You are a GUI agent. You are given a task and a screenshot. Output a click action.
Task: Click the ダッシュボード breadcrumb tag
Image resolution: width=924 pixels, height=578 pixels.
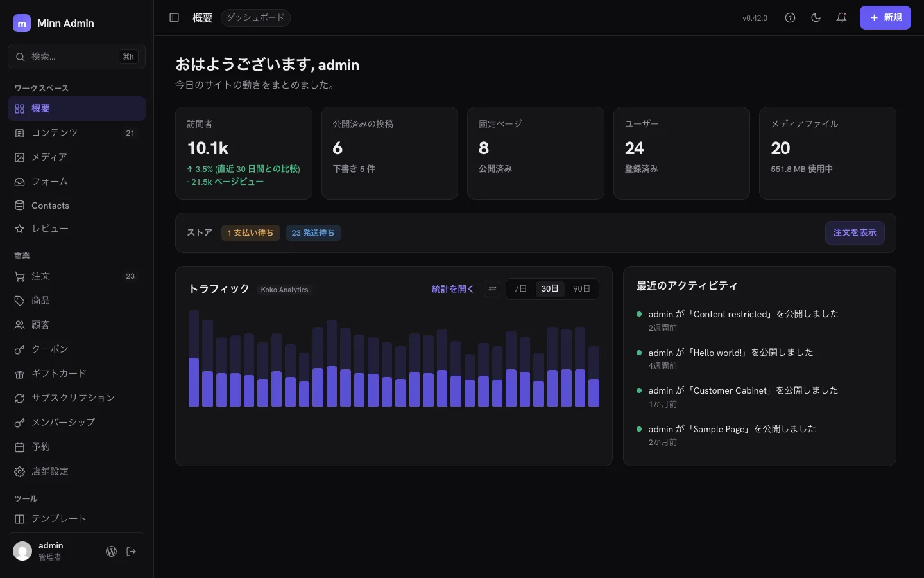point(255,18)
